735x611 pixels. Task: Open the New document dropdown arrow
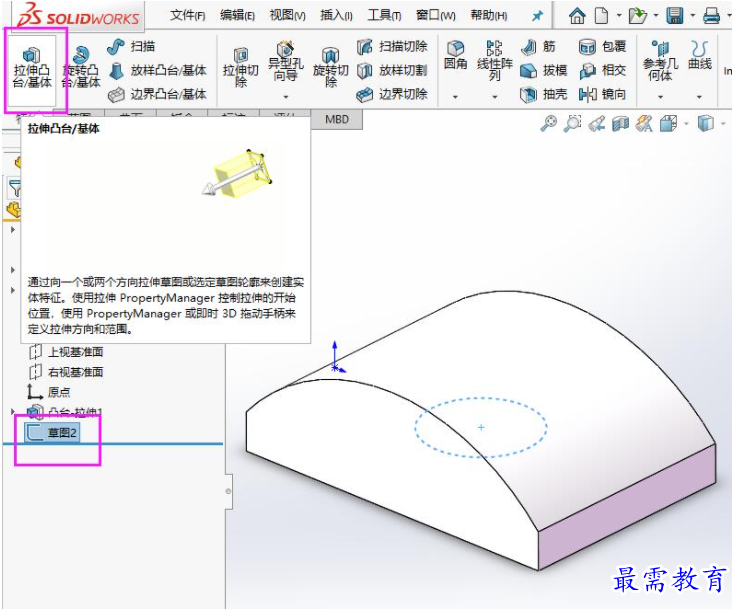coord(619,16)
